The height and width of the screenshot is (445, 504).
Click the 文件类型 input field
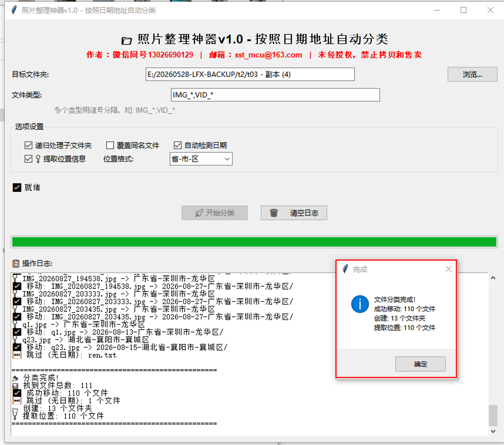tap(275, 95)
